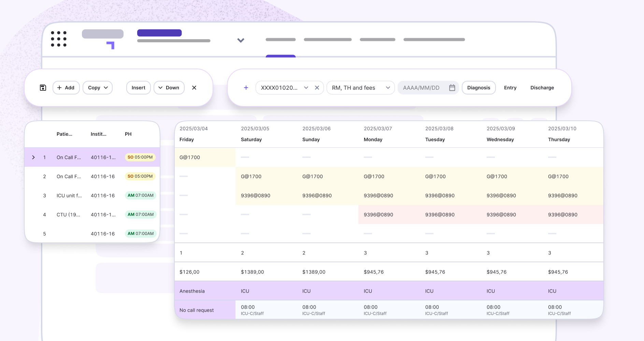Click the 2025/03/04 Friday column header
Image resolution: width=644 pixels, height=341 pixels.
tap(205, 134)
